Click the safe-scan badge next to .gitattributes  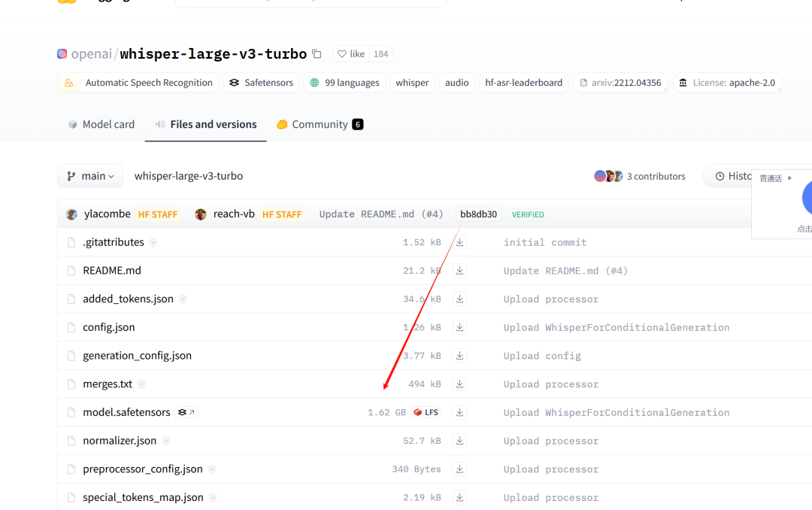(x=153, y=242)
